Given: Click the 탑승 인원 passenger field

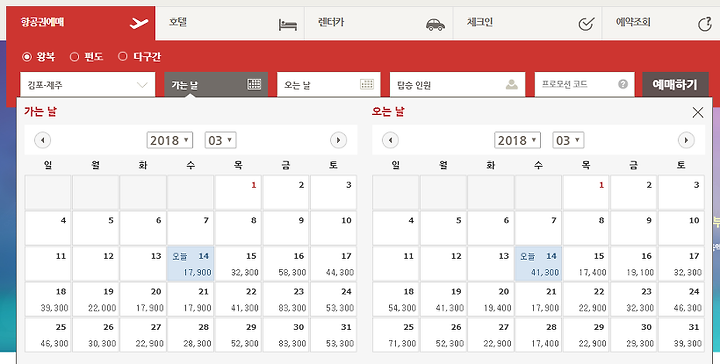Looking at the screenshot, I should [x=457, y=84].
